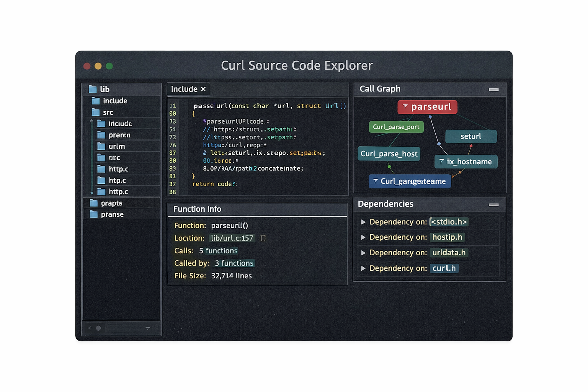This screenshot has width=588, height=392.
Task: Expand the urldata.h dependency arrow
Action: 363,253
